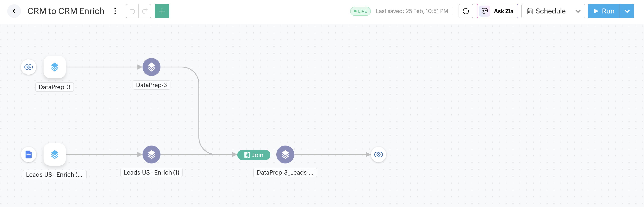Click the Leads-US file source icon
Viewport: 644px width, 207px height.
point(29,155)
